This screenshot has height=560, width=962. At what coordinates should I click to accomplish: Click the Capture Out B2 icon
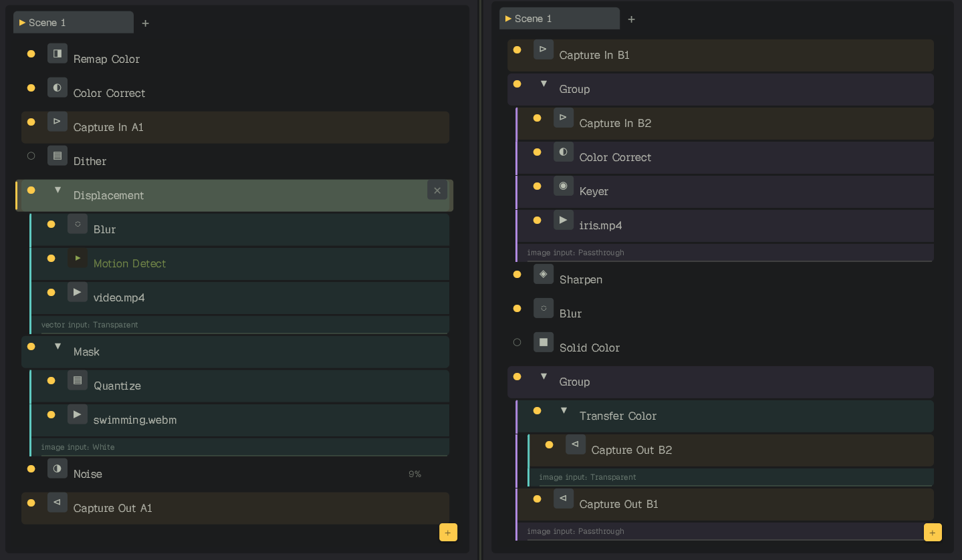[576, 444]
